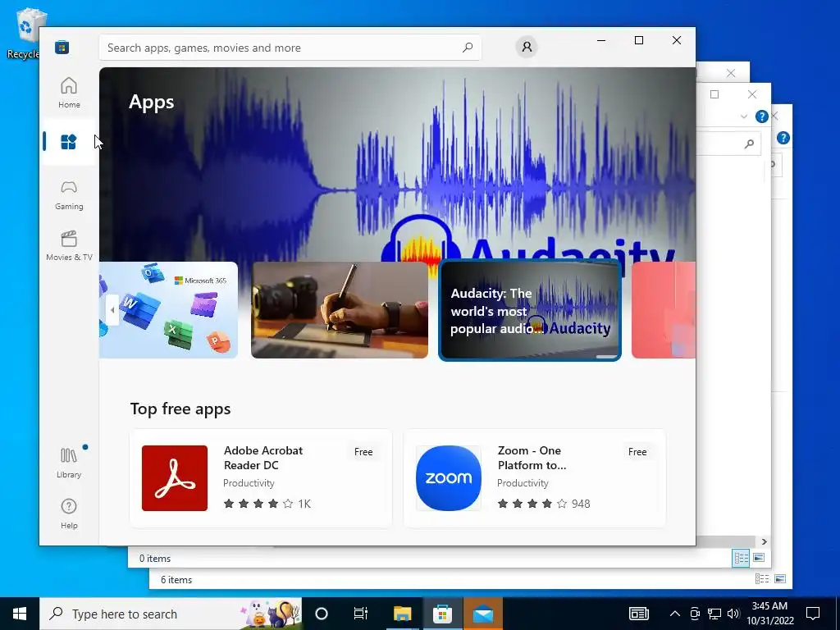
Task: Click Free button for Zoom
Action: 637,452
